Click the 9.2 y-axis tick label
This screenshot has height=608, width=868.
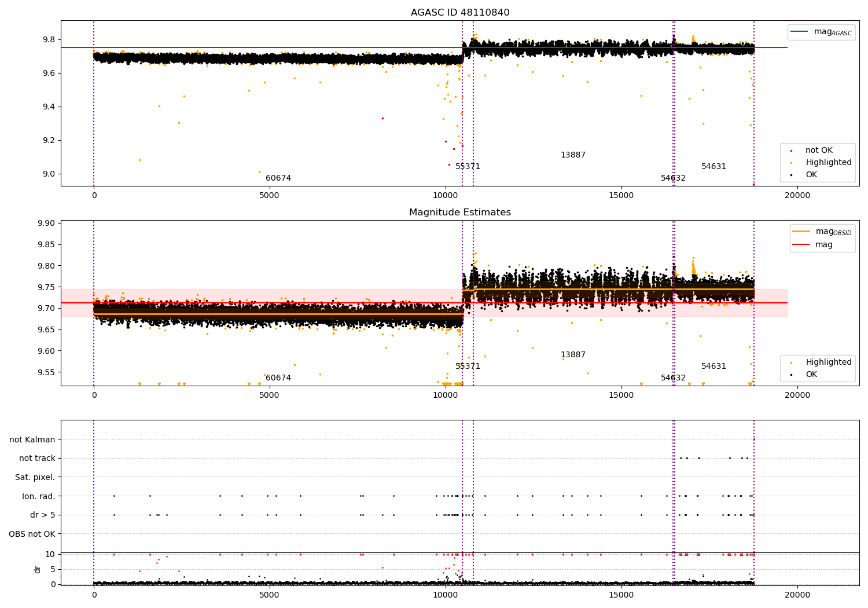pos(49,140)
